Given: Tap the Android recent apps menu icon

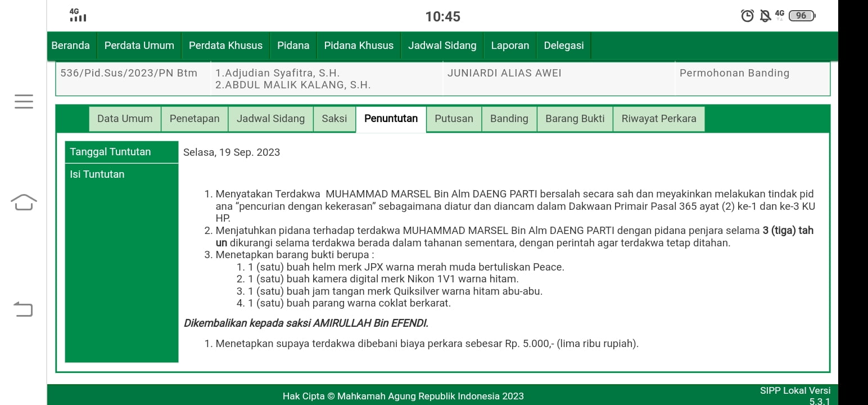Looking at the screenshot, I should point(24,101).
